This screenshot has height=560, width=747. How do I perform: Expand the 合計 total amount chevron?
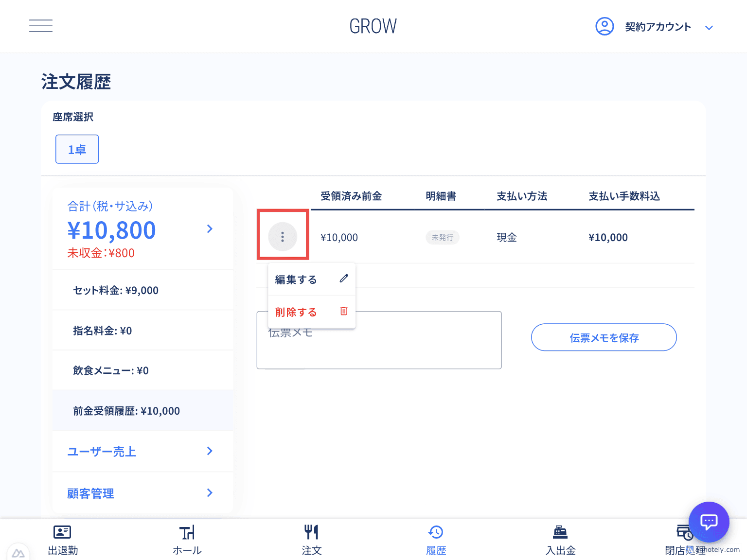210,229
